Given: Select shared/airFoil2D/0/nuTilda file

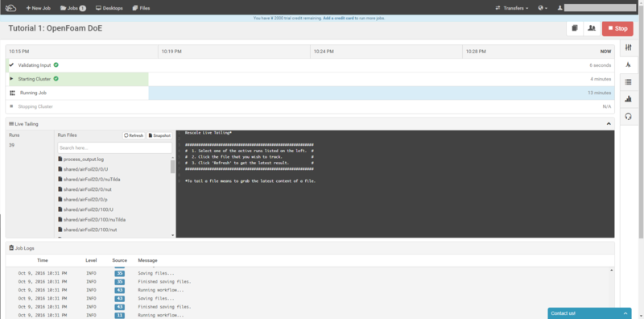Looking at the screenshot, I should 89,179.
